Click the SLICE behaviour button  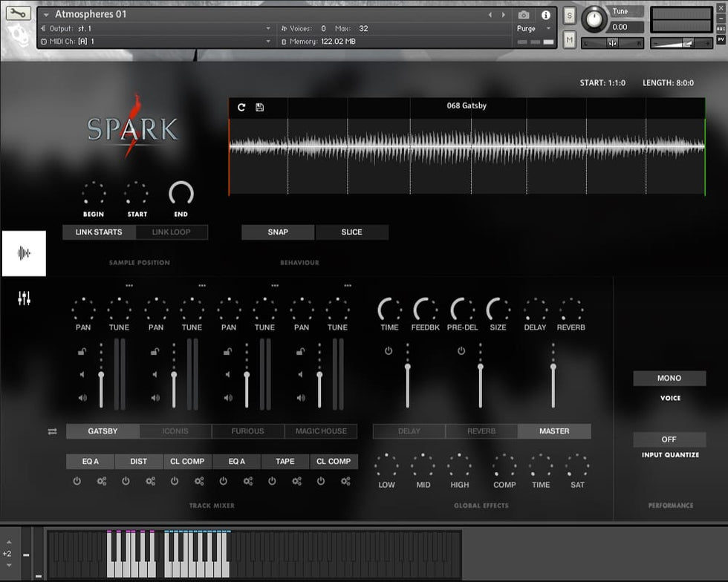pos(351,232)
